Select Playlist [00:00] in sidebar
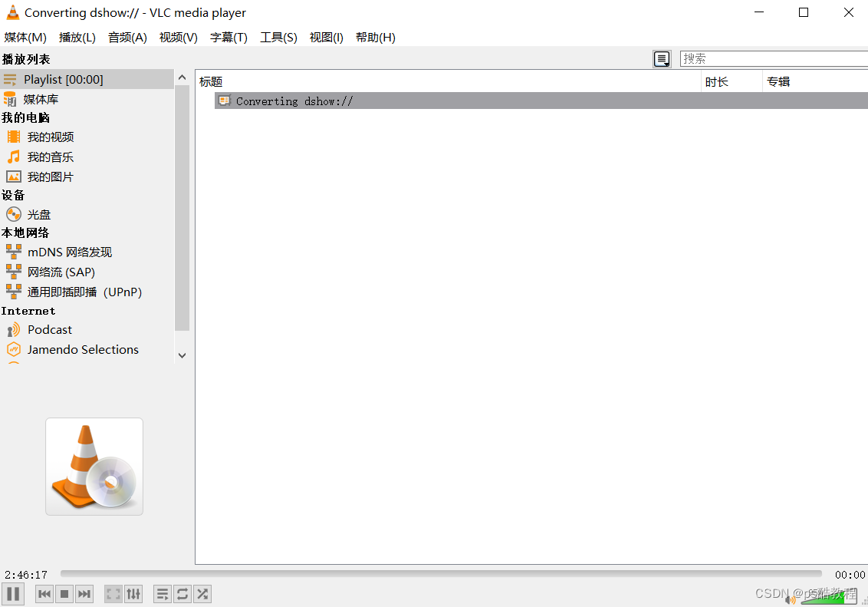This screenshot has height=607, width=868. pos(87,79)
